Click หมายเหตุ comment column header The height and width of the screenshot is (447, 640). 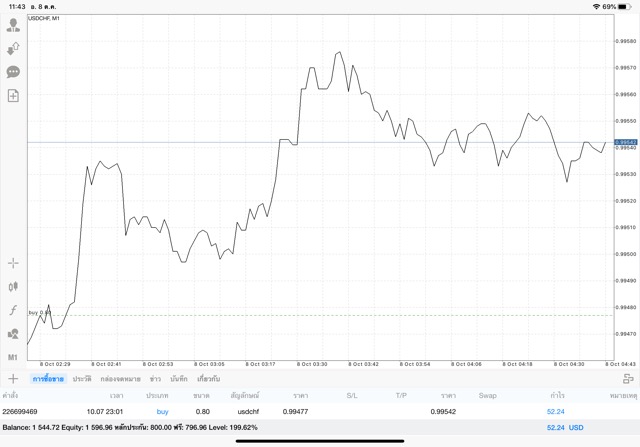coord(623,396)
